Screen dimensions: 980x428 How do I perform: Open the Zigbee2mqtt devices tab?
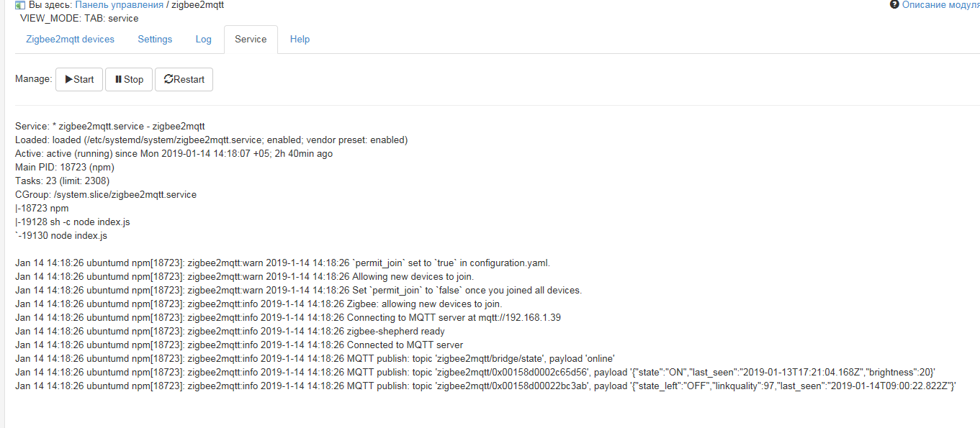(x=70, y=40)
